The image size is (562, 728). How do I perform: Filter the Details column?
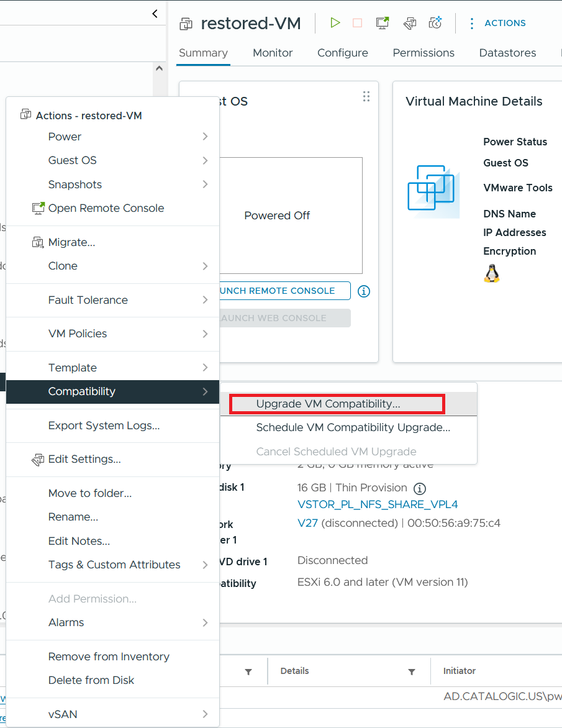tap(411, 671)
